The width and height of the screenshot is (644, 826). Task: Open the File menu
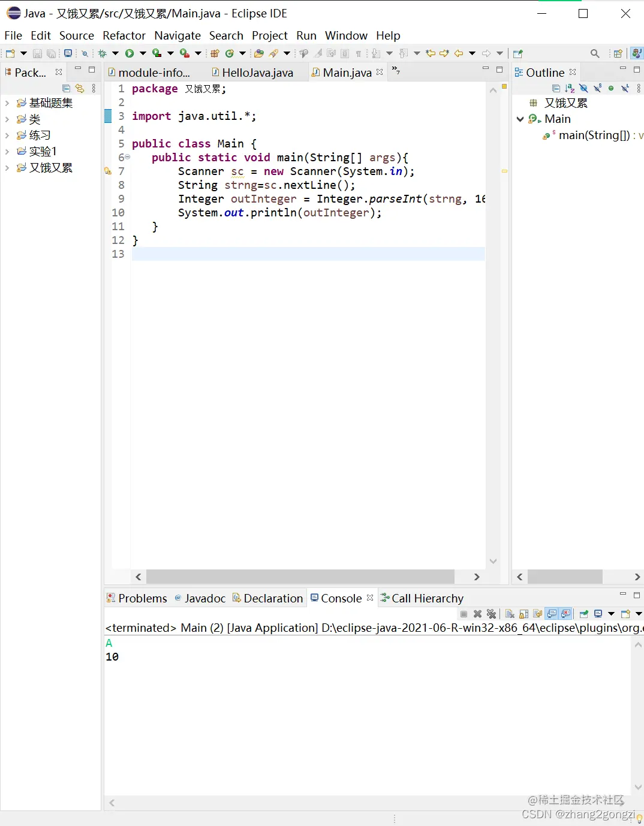[13, 35]
